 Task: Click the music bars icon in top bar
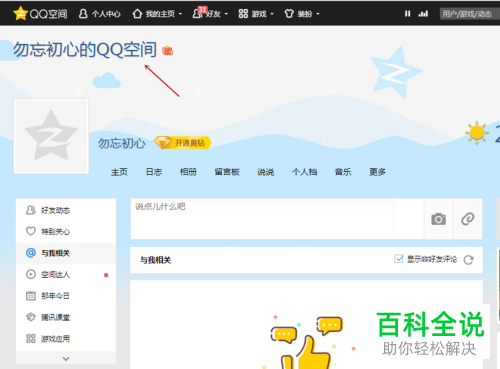(423, 14)
